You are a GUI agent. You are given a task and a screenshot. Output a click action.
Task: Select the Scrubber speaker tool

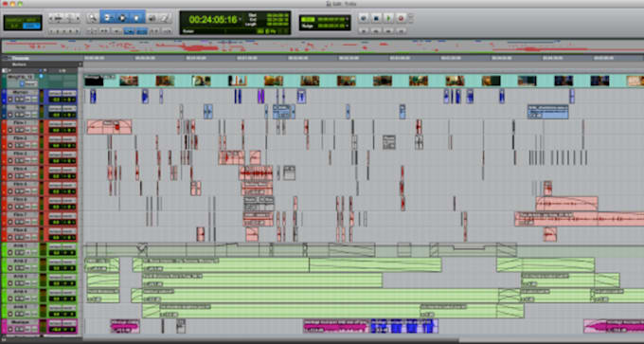152,18
